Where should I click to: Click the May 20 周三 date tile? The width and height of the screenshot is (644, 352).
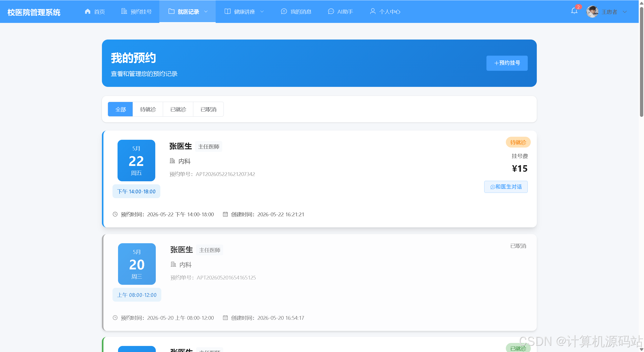click(137, 264)
